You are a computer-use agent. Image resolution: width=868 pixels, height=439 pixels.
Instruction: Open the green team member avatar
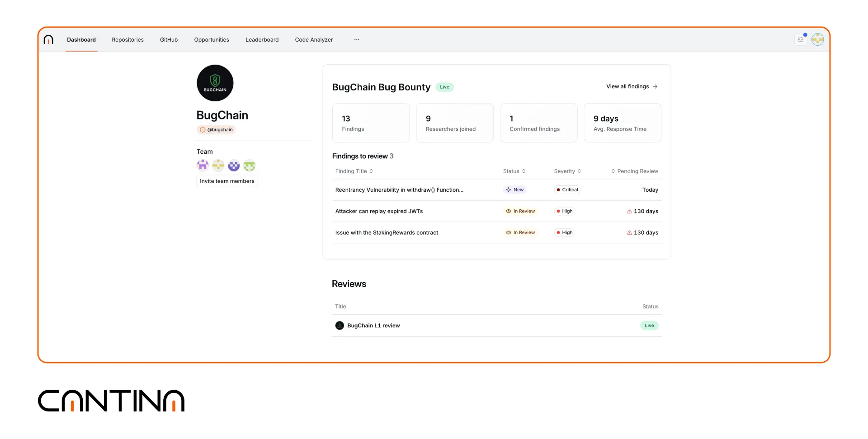(249, 165)
